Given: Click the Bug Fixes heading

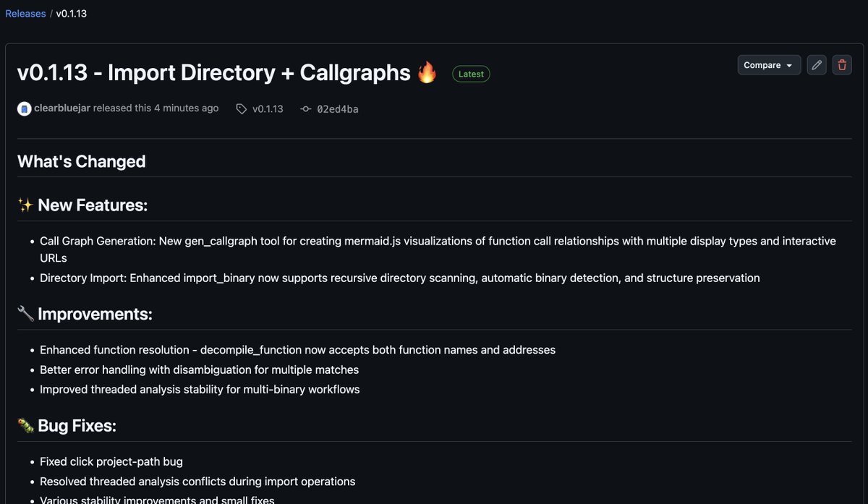Looking at the screenshot, I should pyautogui.click(x=67, y=426).
